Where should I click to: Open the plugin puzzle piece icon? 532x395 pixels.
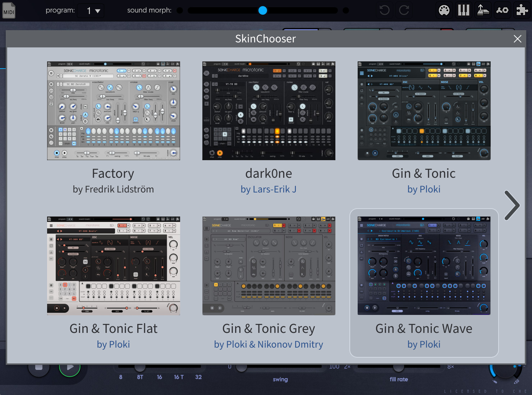tap(522, 10)
